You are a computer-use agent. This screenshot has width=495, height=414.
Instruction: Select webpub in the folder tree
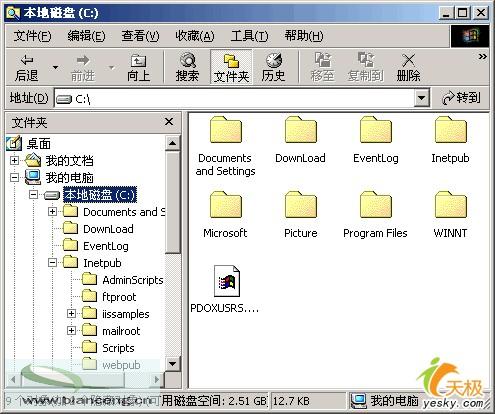pos(121,365)
